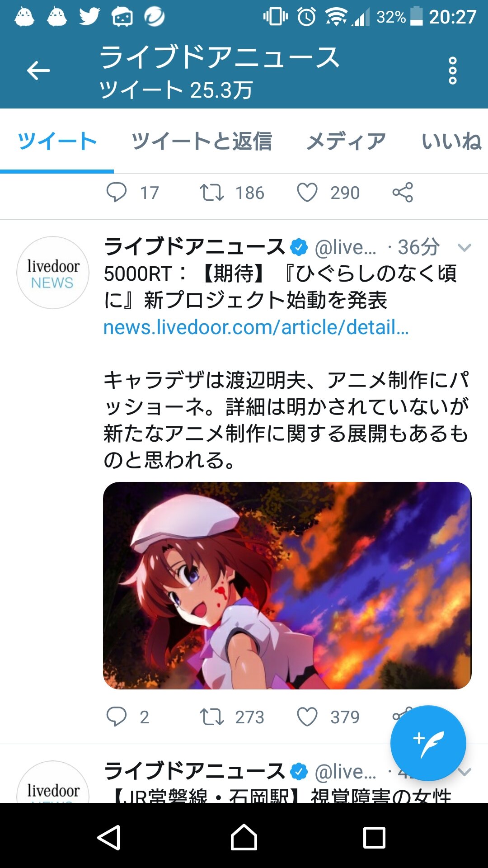Like the Higurashi tweet with 379 likes

pos(307,717)
